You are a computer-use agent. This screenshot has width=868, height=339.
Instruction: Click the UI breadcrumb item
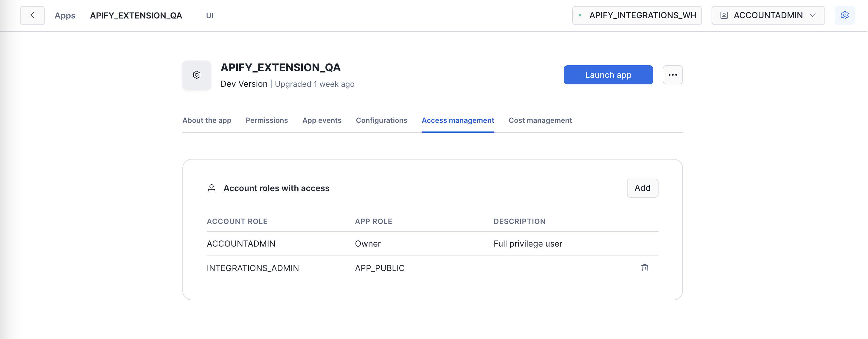point(209,15)
